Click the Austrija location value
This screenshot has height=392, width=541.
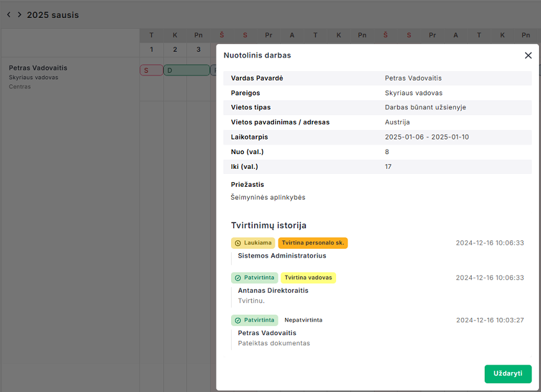pos(397,122)
